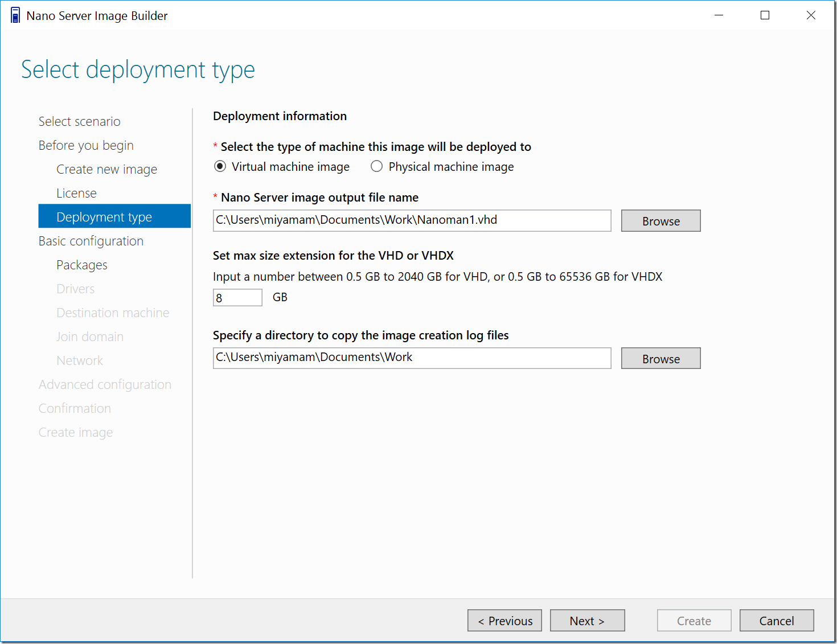This screenshot has width=837, height=644.
Task: Click the log files directory field
Action: (412, 358)
